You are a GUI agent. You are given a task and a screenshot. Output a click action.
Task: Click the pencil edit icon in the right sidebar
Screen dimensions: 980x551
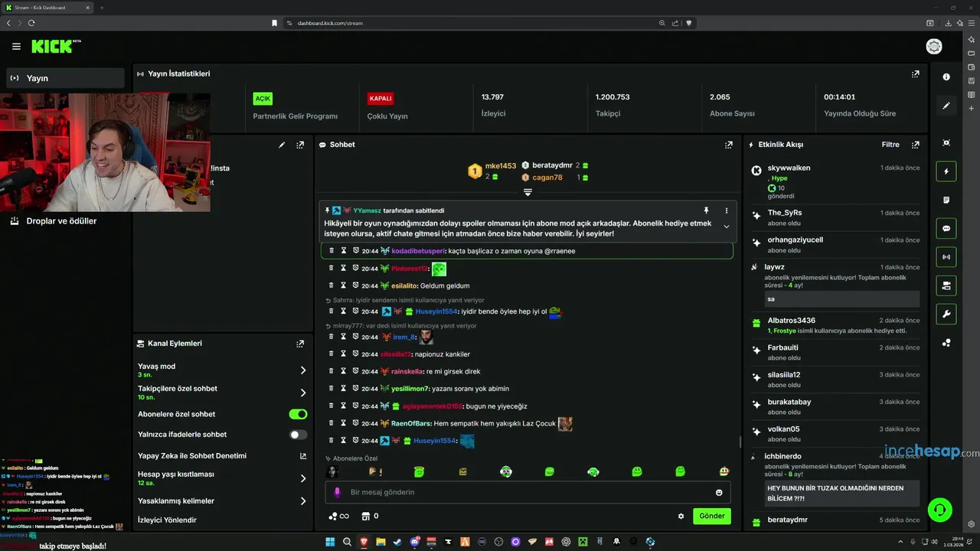946,106
